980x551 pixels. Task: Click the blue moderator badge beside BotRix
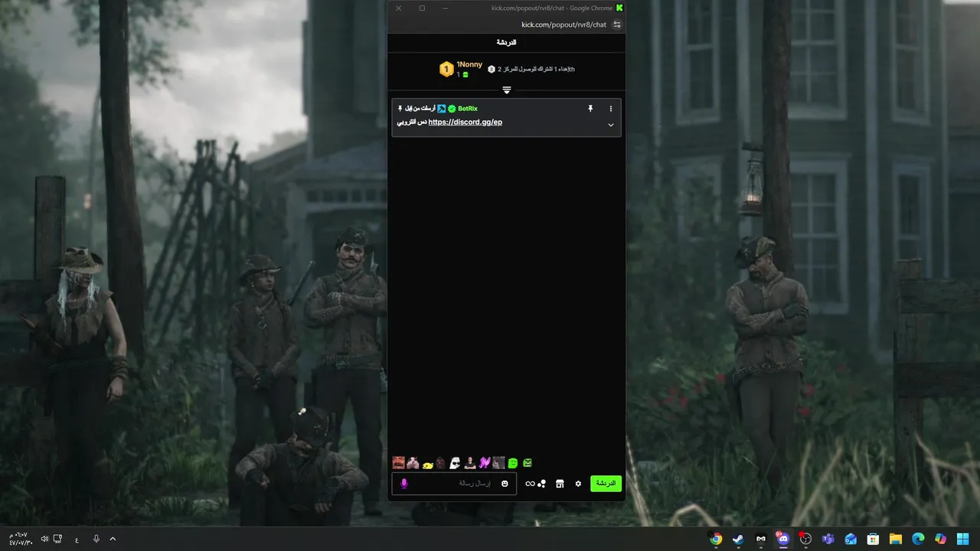(442, 109)
